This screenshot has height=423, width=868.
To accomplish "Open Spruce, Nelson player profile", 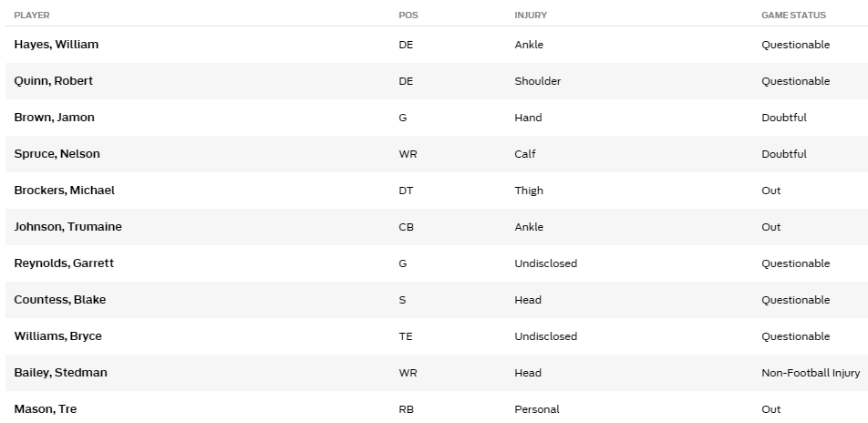I will point(57,154).
